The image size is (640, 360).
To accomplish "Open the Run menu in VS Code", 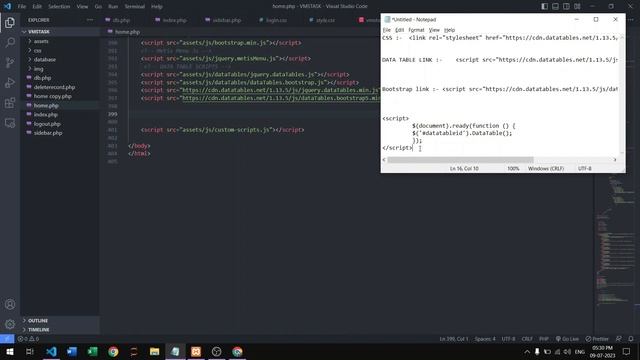I will pyautogui.click(x=113, y=7).
